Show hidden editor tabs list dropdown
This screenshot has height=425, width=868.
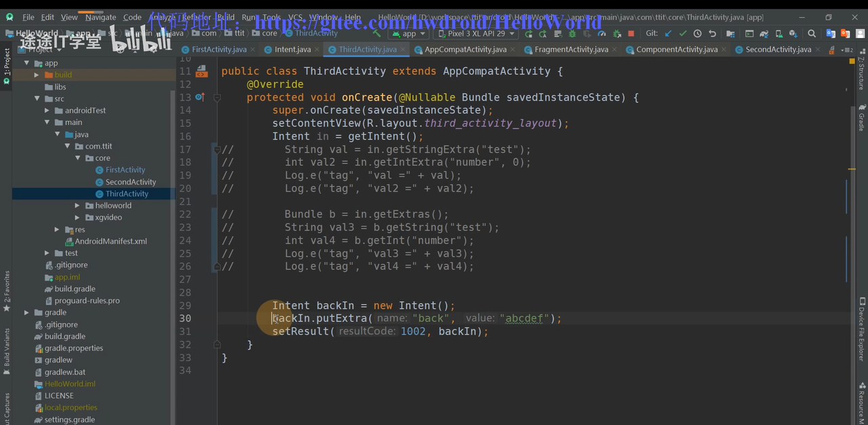[x=847, y=50]
